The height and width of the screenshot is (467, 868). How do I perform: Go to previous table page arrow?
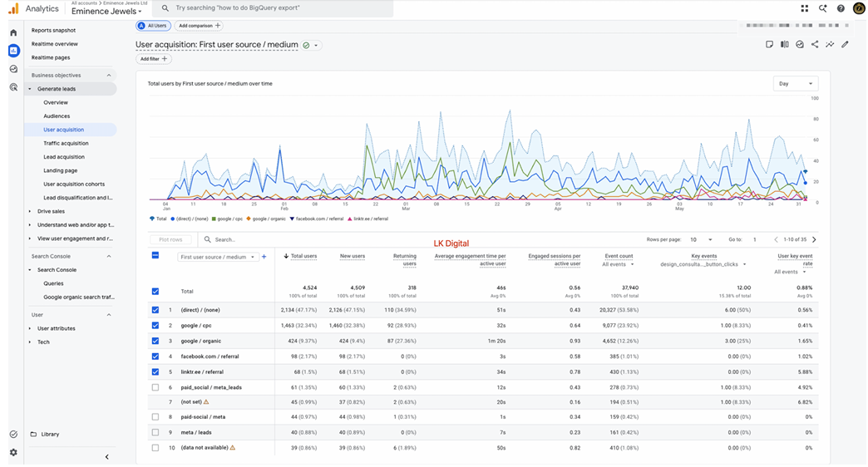tap(776, 239)
